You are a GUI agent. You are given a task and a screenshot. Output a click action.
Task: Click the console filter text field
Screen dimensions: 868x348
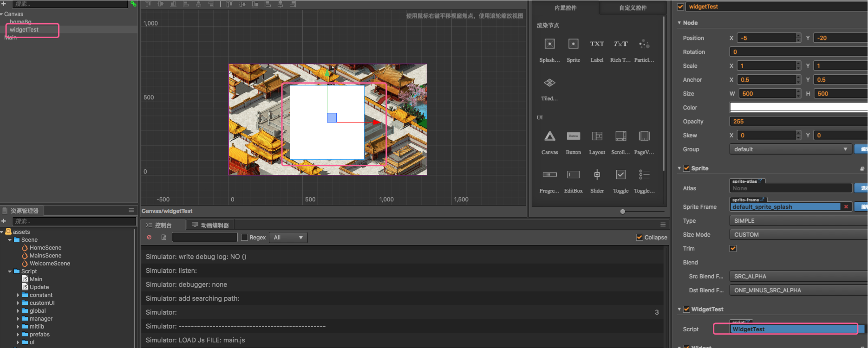[x=205, y=237]
